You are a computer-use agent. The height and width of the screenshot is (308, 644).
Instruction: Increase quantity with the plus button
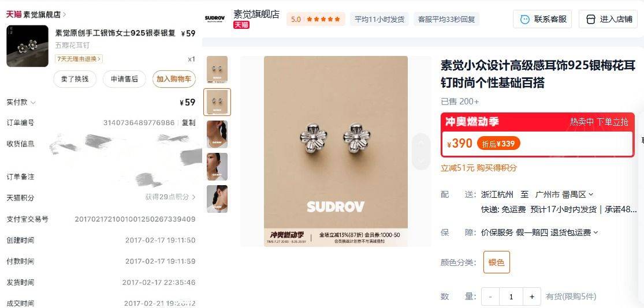click(532, 296)
